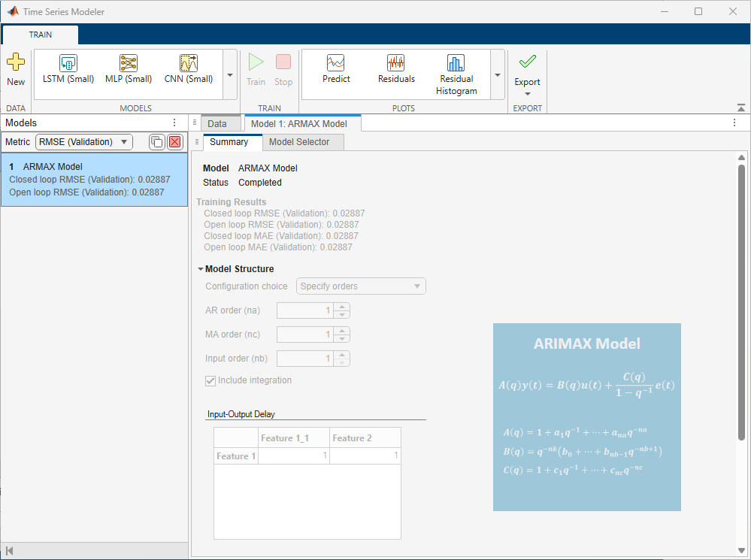Click the Export checkmark button
This screenshot has height=560, width=751.
527,62
